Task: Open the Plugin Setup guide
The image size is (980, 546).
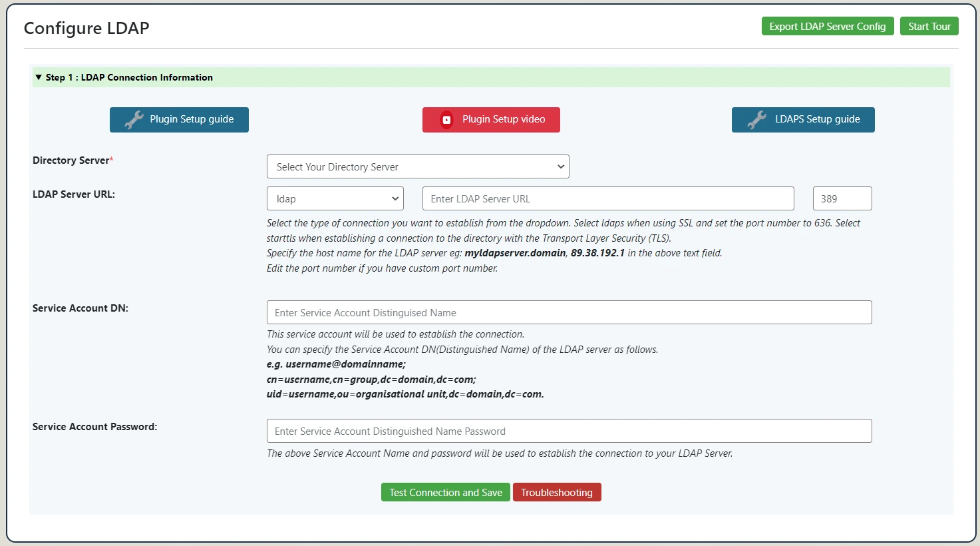Action: 179,119
